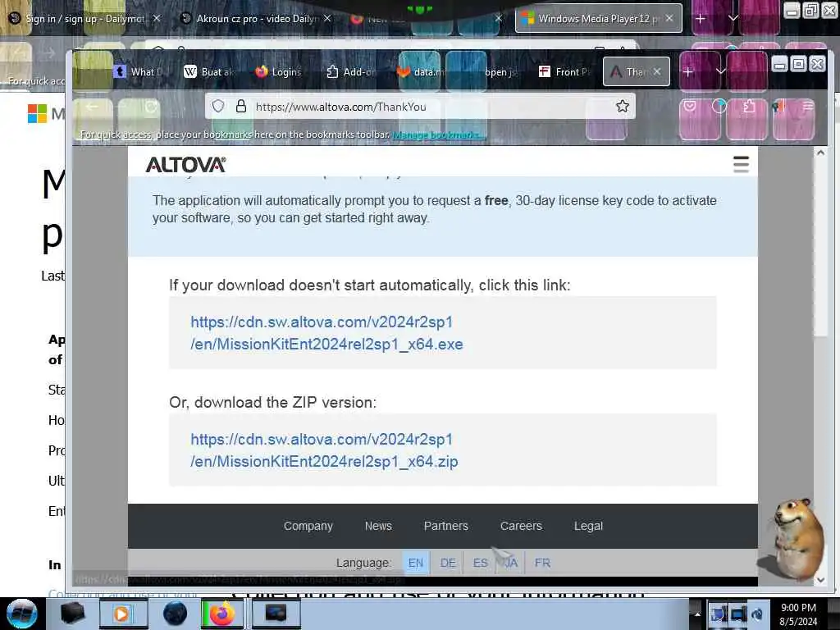Click the MissionKit .zip download link
Screen dimensions: 840x630
(x=324, y=450)
